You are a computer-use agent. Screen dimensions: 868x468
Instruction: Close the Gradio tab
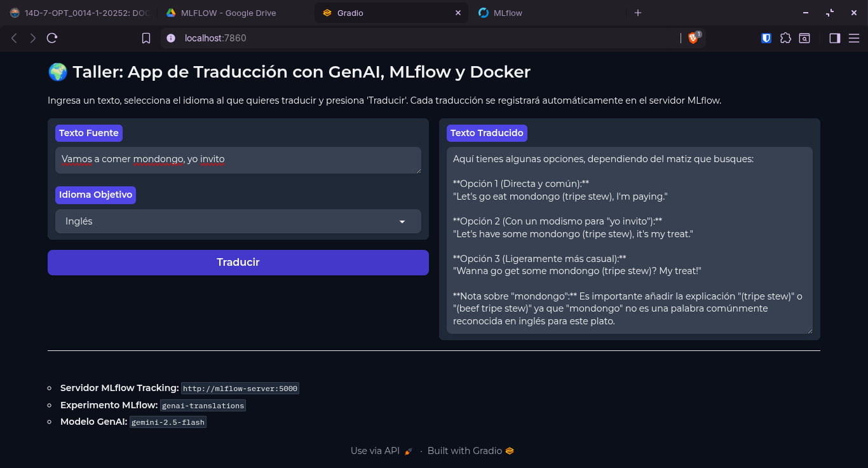point(458,13)
